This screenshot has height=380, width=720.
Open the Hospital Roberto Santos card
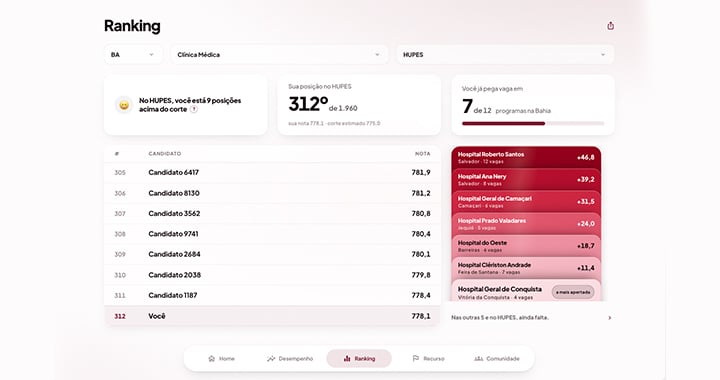(x=526, y=157)
